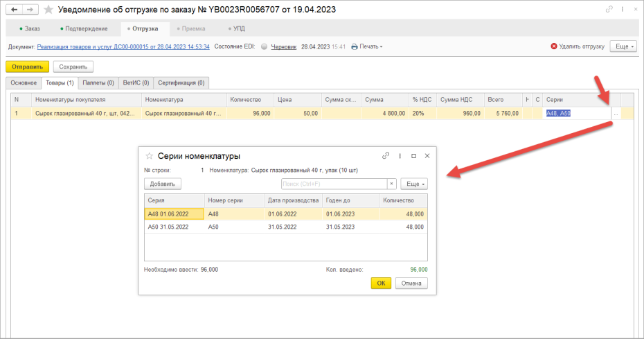Screen dimensions: 644x339
Task: Open three-dot menu in Серии номенклатуры dialog
Action: point(400,156)
